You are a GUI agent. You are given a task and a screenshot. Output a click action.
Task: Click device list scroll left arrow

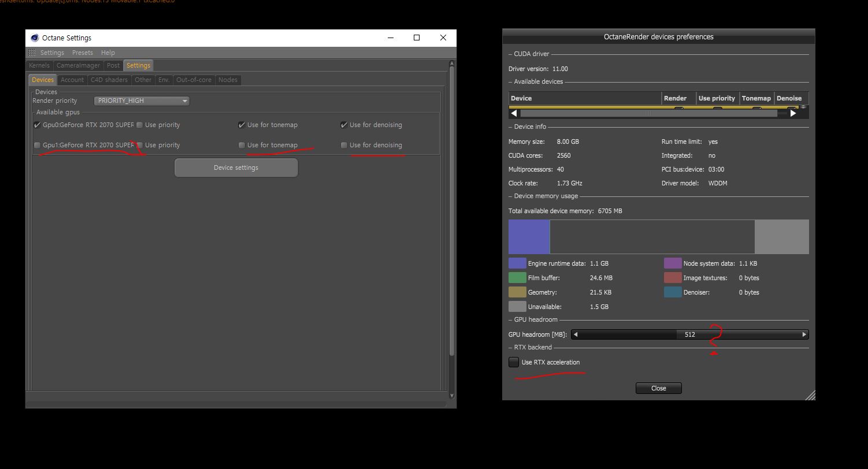[x=514, y=113]
